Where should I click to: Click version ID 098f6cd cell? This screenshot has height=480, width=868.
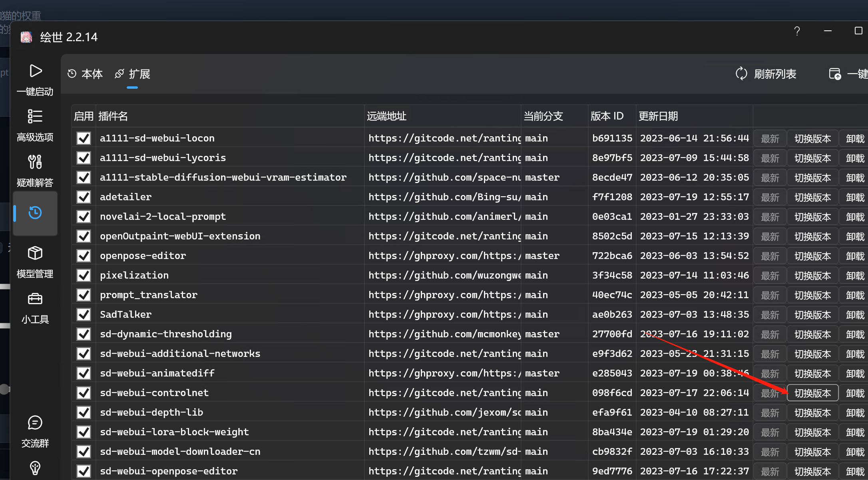point(612,393)
